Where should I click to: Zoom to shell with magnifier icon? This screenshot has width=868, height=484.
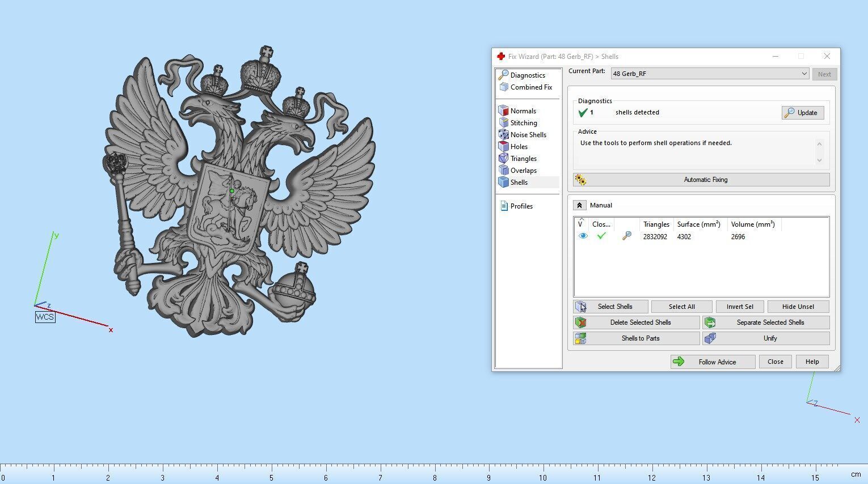tap(626, 236)
